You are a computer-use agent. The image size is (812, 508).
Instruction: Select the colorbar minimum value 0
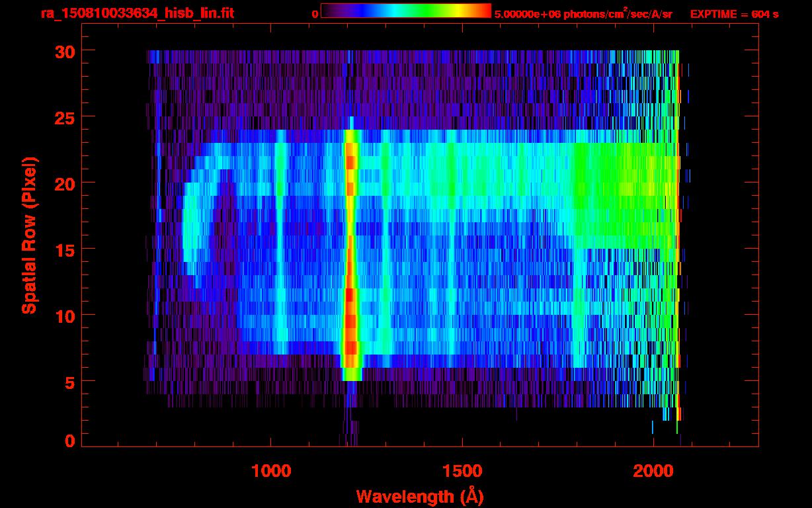tap(315, 14)
